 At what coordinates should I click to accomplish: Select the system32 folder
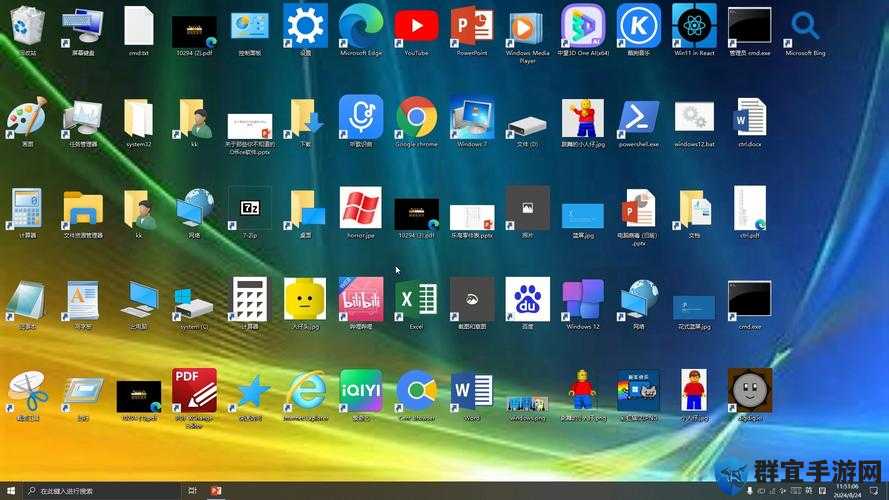(x=138, y=118)
